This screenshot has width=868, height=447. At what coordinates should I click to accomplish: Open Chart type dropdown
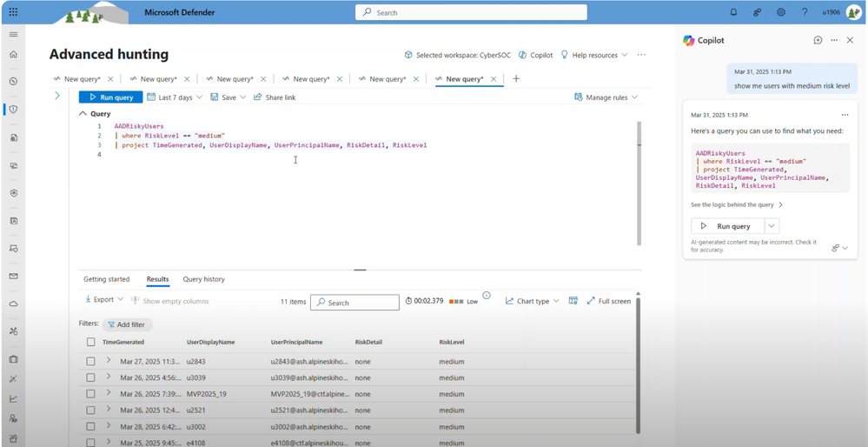point(533,301)
